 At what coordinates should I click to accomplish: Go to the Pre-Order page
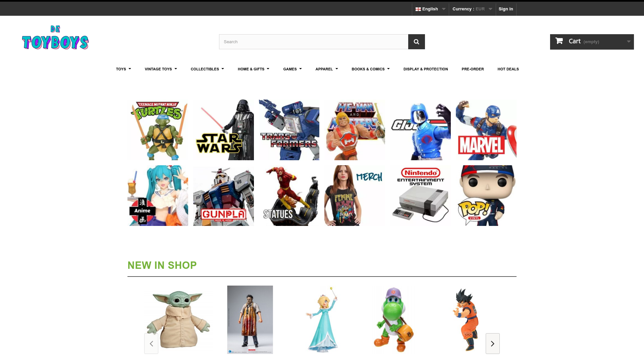(x=473, y=69)
